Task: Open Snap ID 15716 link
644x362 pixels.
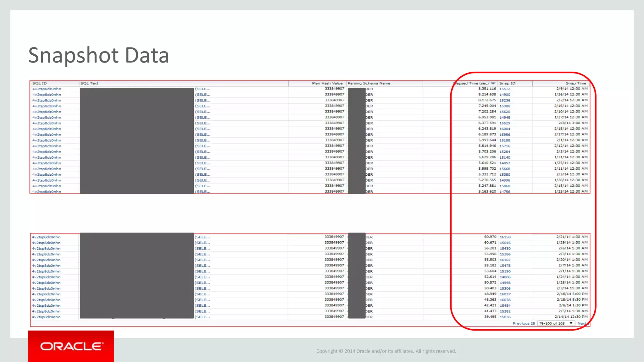Action: pyautogui.click(x=505, y=146)
